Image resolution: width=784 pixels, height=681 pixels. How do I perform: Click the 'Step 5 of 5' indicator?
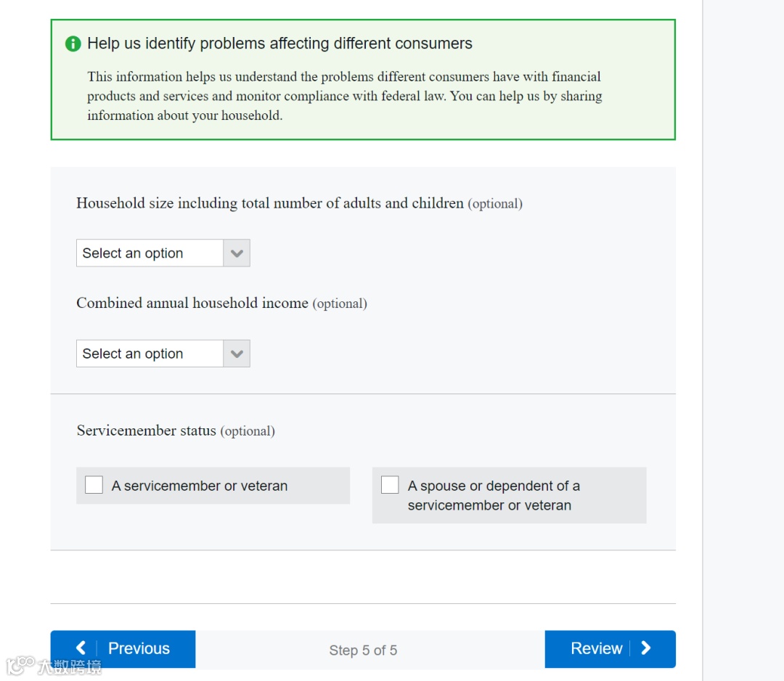(363, 651)
